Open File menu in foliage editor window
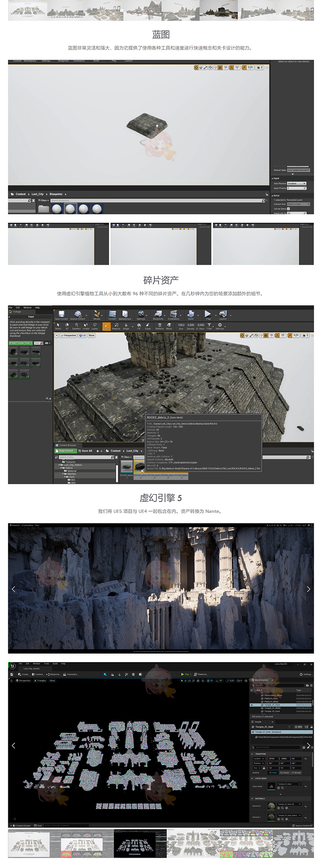Screen dimensions: 322x868 pos(11,307)
